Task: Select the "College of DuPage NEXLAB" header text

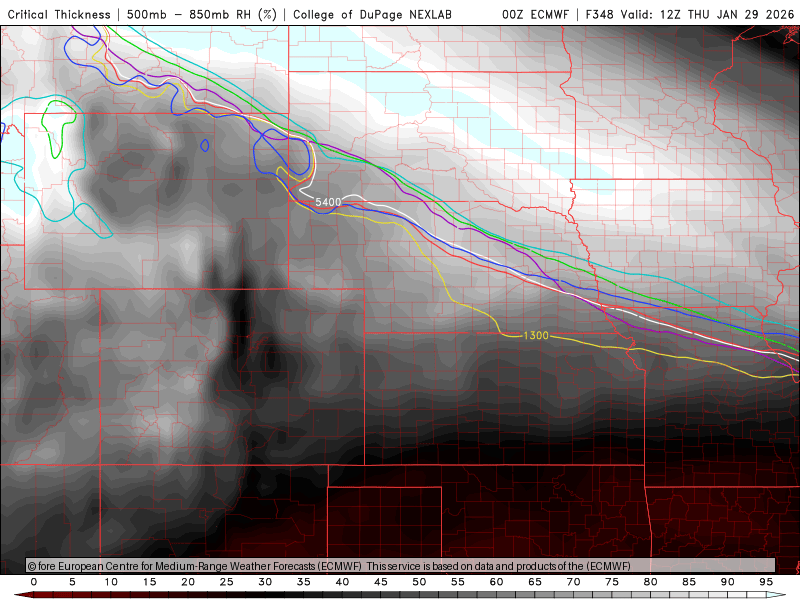Action: (x=372, y=15)
